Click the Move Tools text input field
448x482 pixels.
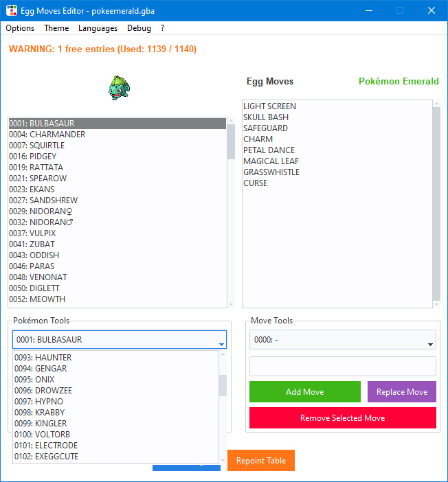click(342, 366)
